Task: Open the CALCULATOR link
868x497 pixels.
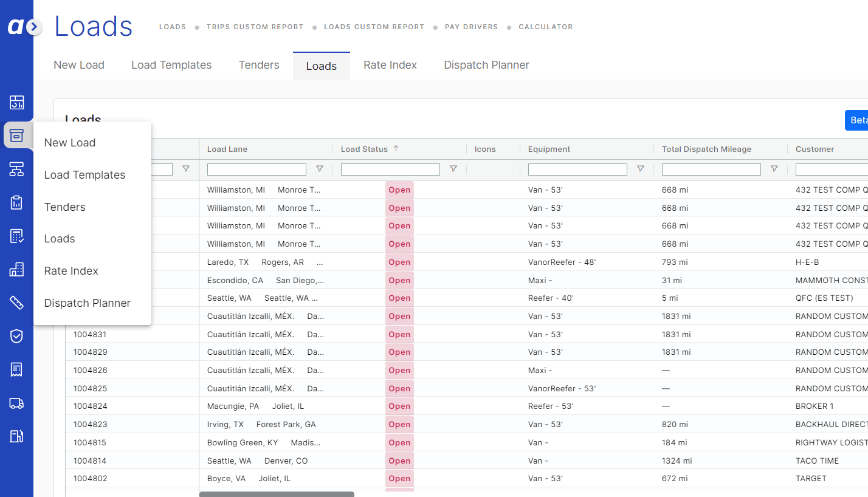Action: (x=545, y=27)
